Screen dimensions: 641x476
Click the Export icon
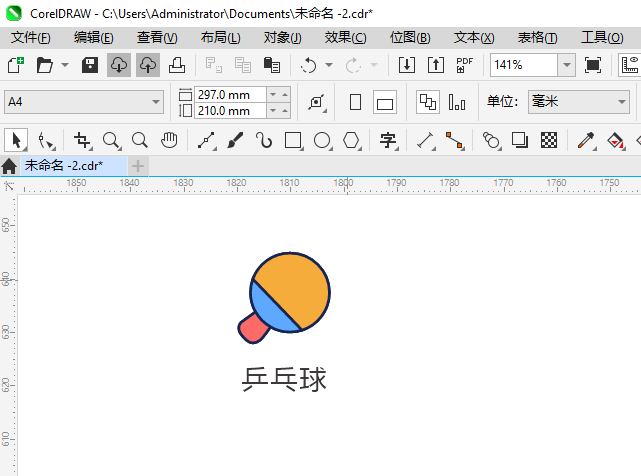point(436,65)
